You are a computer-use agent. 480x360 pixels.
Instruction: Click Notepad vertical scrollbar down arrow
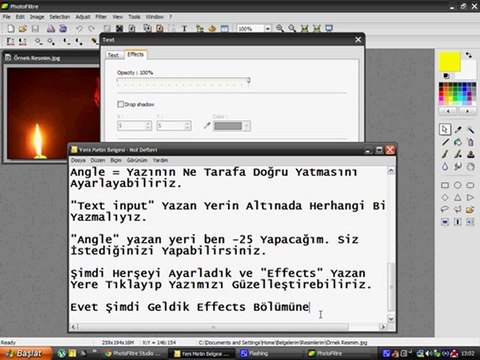(x=391, y=319)
